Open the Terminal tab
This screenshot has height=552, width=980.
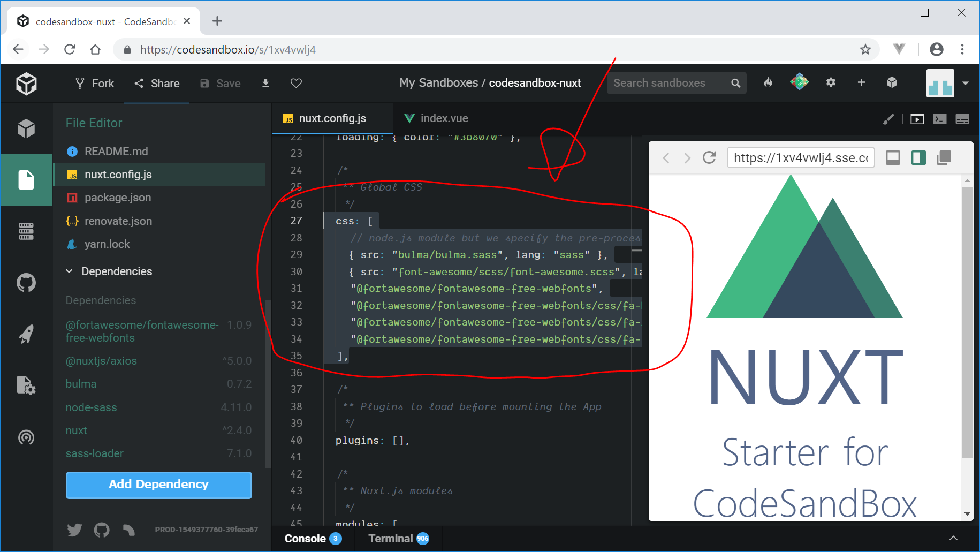[391, 539]
